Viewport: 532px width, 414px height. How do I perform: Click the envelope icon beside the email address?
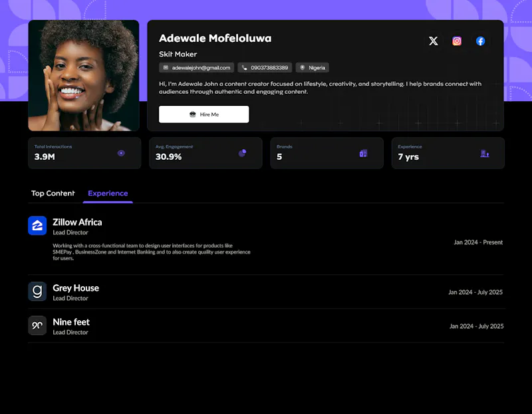click(x=166, y=68)
